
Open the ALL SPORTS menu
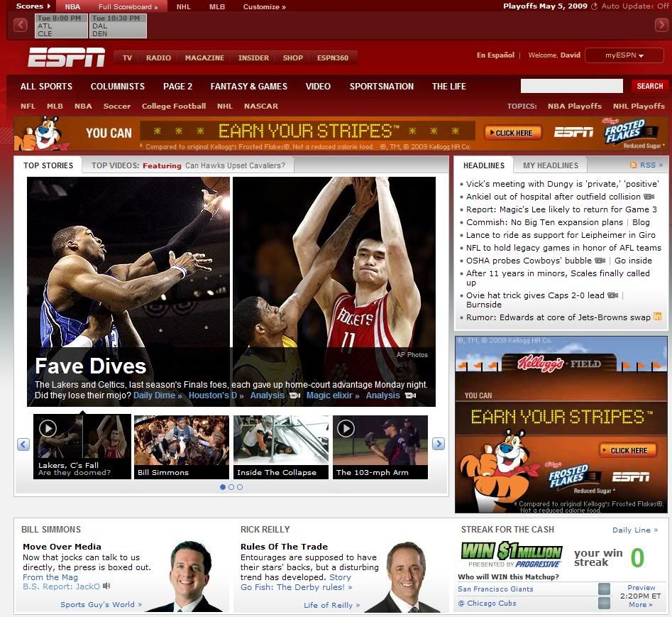[x=46, y=86]
